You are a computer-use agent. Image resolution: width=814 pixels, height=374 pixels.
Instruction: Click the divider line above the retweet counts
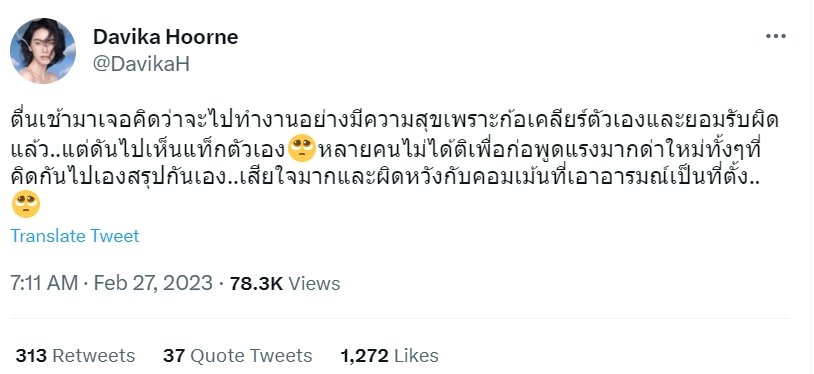tap(400, 318)
